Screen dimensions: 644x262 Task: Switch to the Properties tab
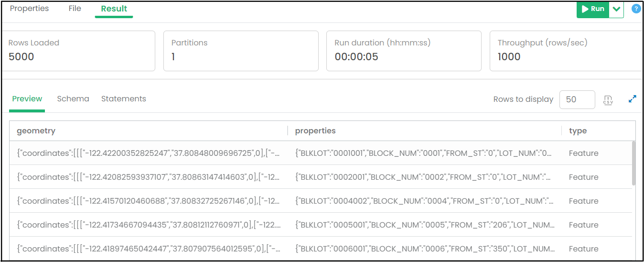(29, 9)
